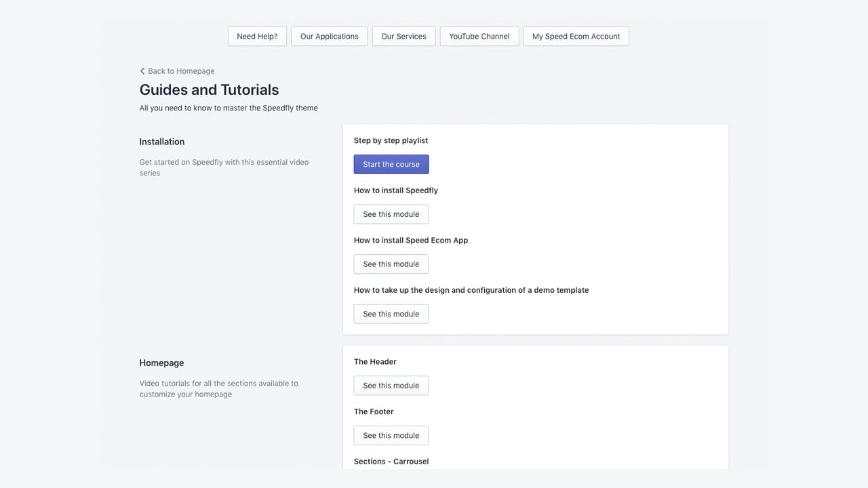Select Our Services navigation button
Image resolution: width=868 pixels, height=488 pixels.
[403, 37]
